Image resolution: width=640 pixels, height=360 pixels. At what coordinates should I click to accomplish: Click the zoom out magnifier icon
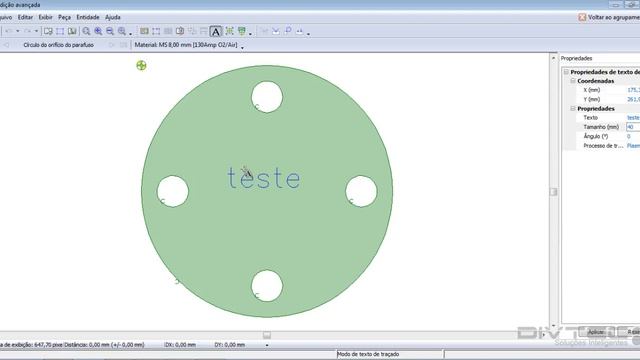pos(110,31)
